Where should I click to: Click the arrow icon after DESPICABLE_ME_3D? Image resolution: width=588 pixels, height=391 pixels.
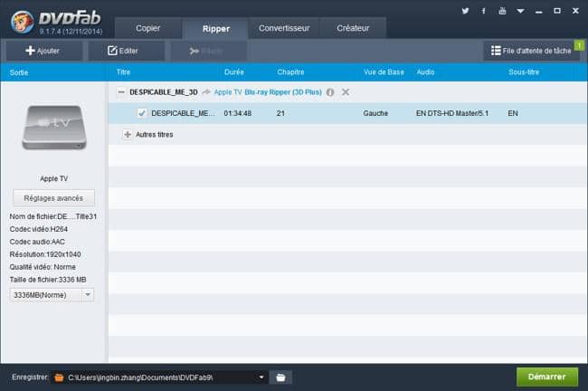[x=206, y=92]
